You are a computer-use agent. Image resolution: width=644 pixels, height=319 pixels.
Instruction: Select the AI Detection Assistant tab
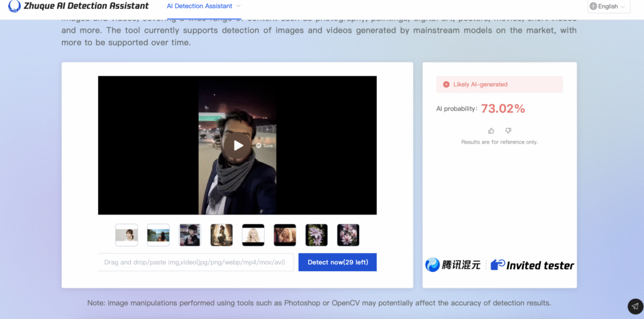[x=199, y=6]
